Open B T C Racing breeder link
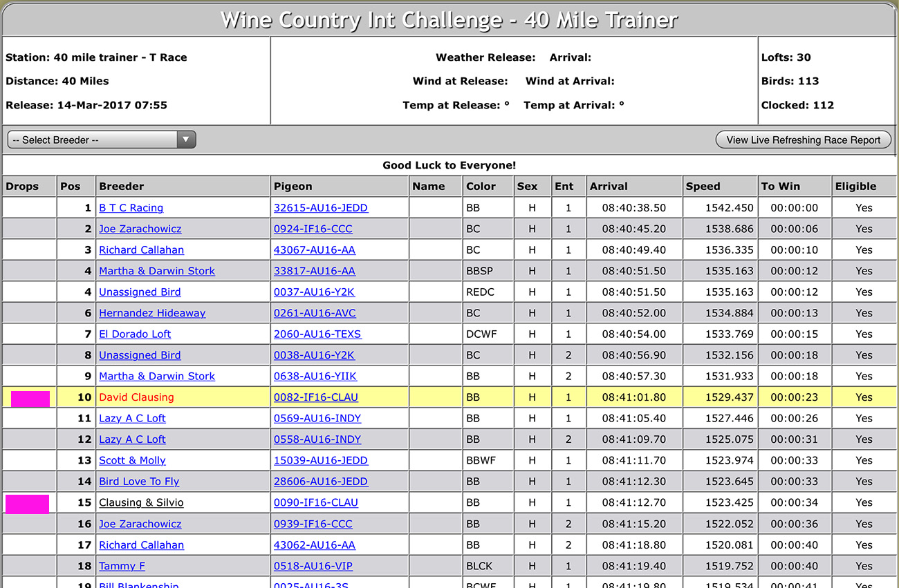Viewport: 899px width, 588px height. point(131,208)
